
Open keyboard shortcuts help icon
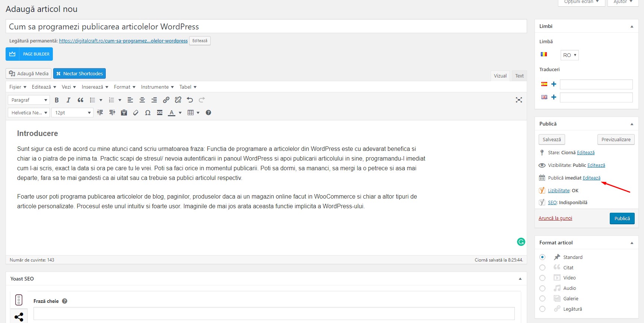[x=208, y=113]
